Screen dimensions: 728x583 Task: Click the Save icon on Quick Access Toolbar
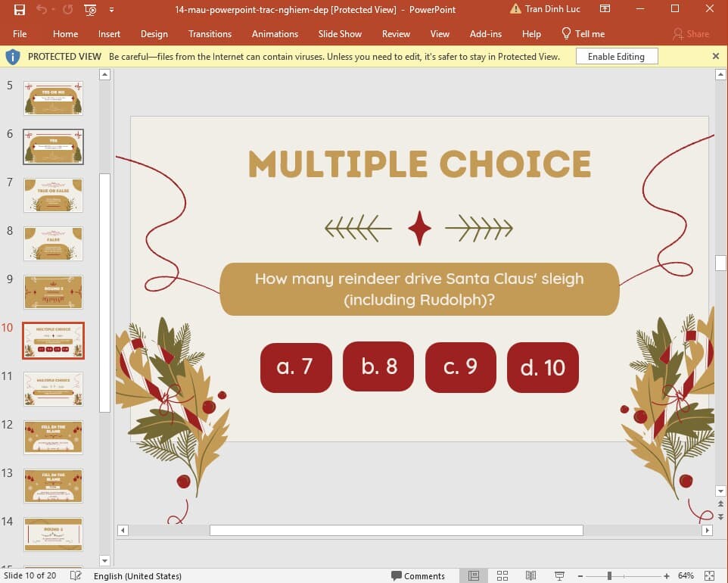20,9
